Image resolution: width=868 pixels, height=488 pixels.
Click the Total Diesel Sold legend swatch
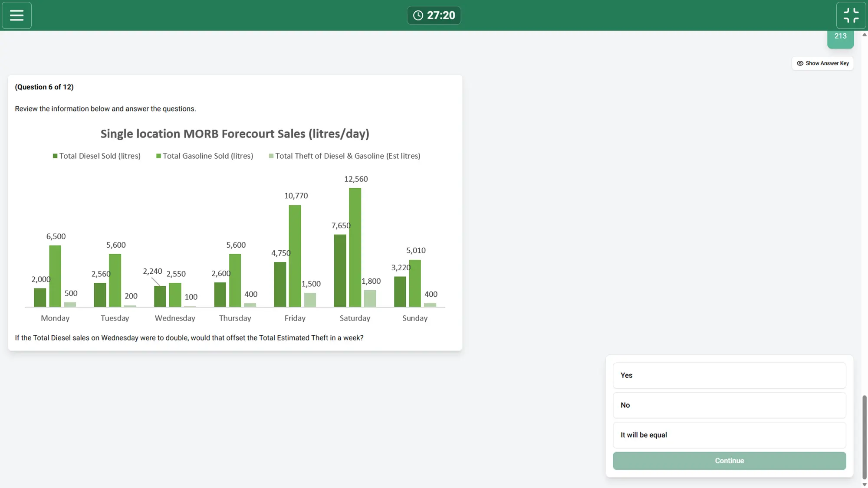point(55,156)
